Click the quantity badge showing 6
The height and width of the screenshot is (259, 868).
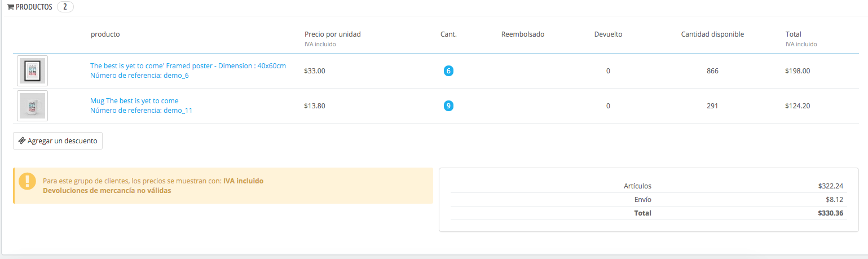tap(448, 71)
